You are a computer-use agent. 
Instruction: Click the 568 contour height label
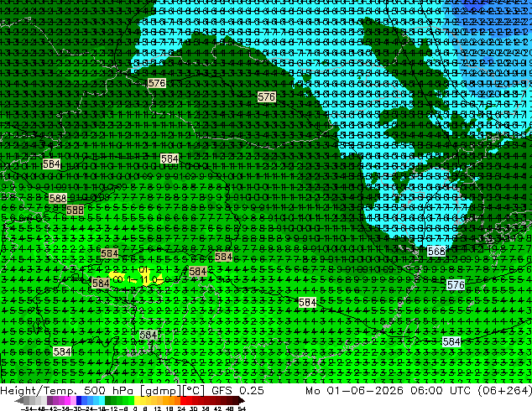pos(436,252)
